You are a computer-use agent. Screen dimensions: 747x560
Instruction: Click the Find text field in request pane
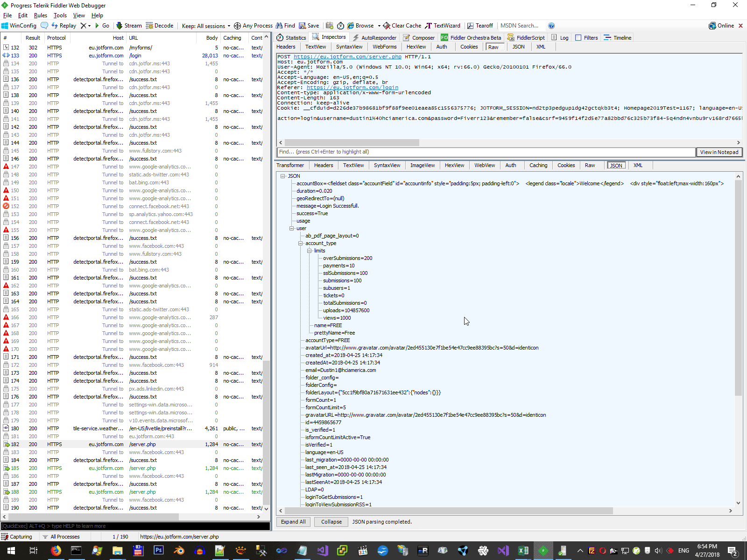click(486, 152)
